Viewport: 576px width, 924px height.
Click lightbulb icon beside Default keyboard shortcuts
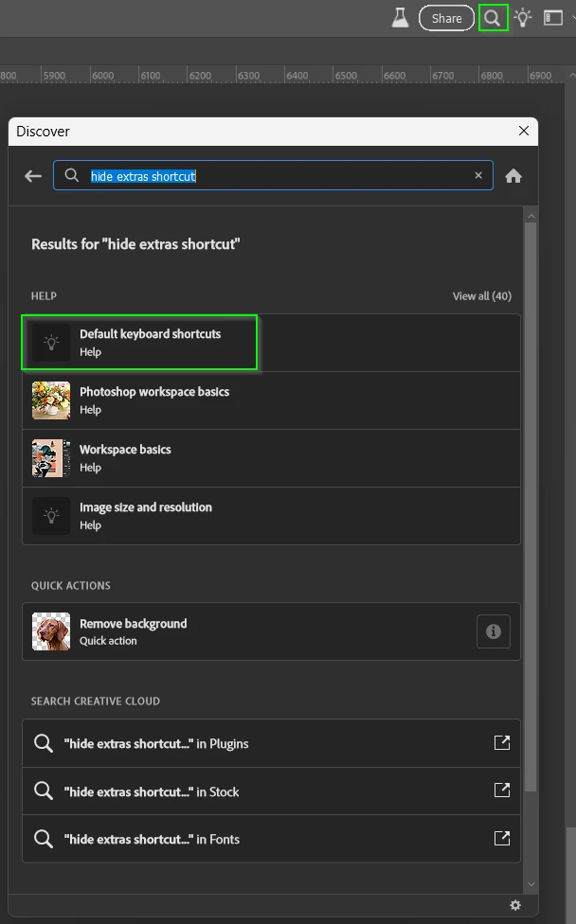[x=51, y=343]
